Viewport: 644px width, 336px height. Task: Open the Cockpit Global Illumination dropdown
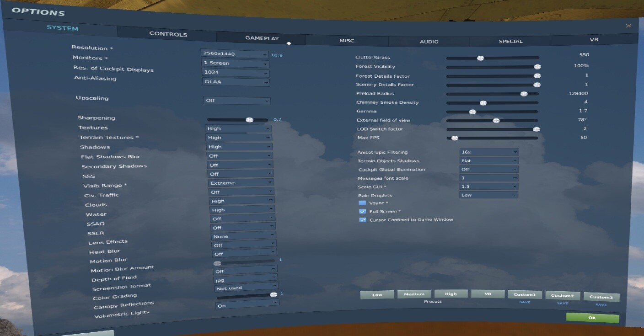coord(488,169)
